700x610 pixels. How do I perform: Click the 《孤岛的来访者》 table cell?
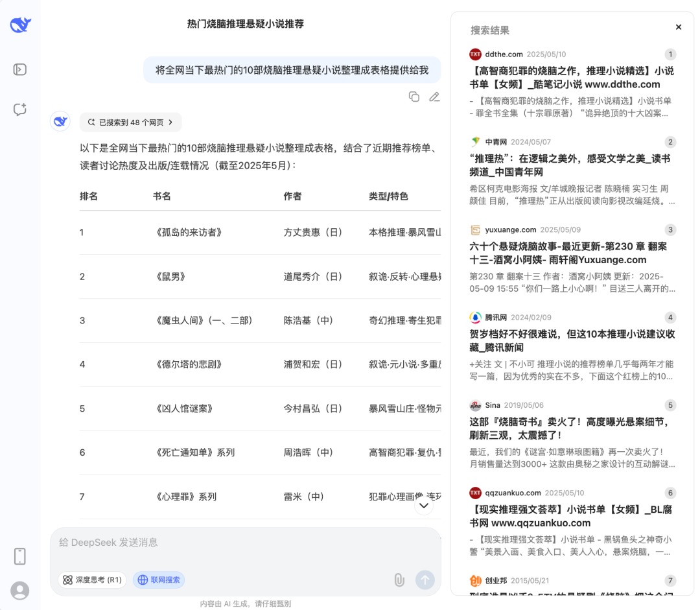(187, 232)
